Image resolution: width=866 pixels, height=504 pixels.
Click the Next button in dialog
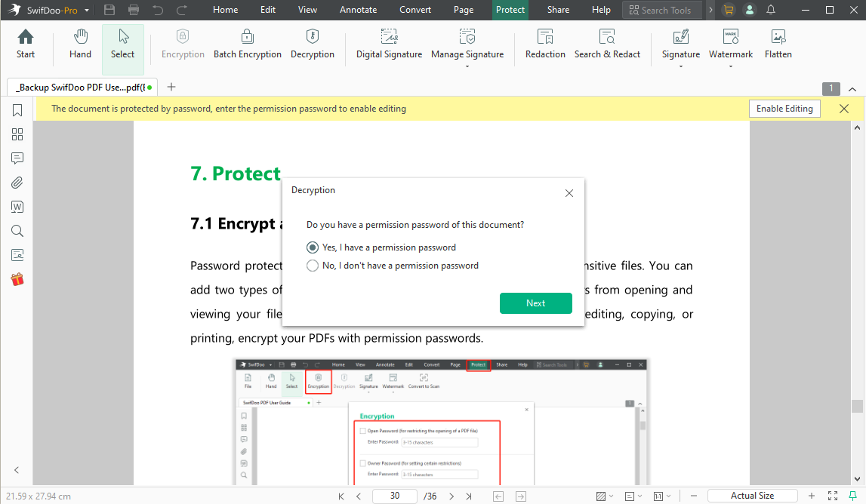(x=535, y=303)
